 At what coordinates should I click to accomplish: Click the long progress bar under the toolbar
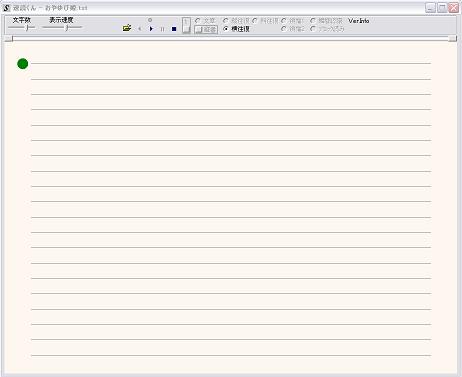click(x=231, y=39)
